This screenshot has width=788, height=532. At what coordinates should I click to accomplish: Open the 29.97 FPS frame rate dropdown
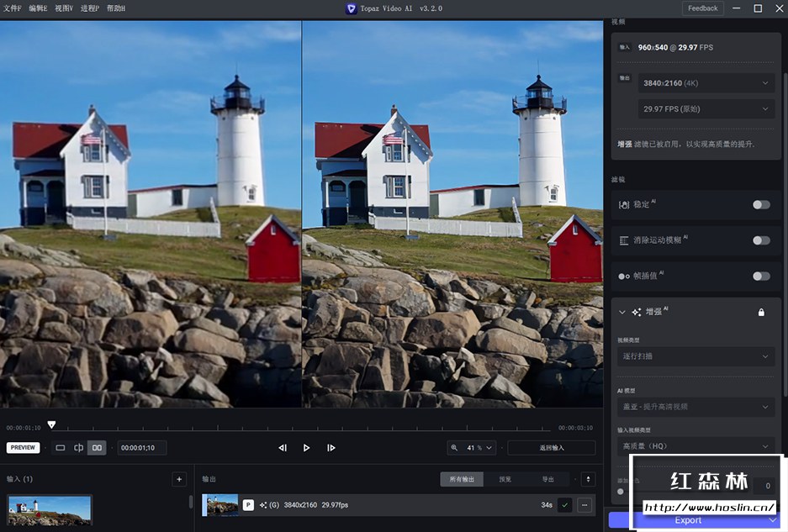(x=705, y=108)
